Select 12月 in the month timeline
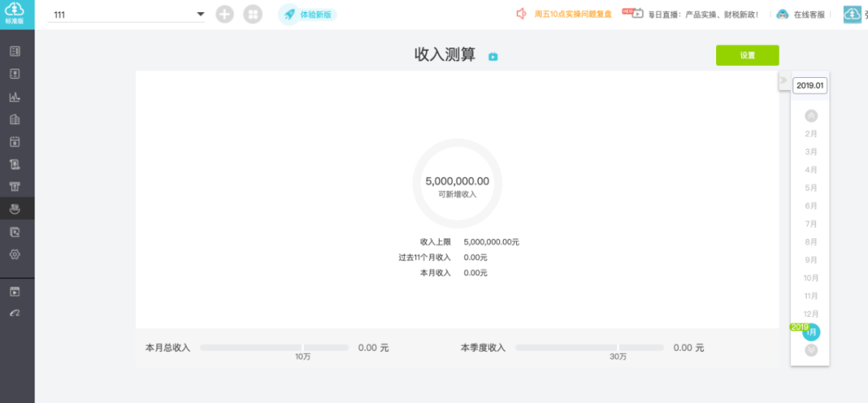868x403 pixels. pyautogui.click(x=811, y=314)
